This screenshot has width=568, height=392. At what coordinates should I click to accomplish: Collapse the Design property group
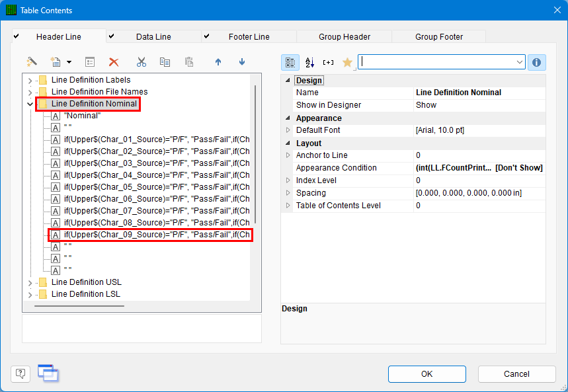(x=288, y=80)
